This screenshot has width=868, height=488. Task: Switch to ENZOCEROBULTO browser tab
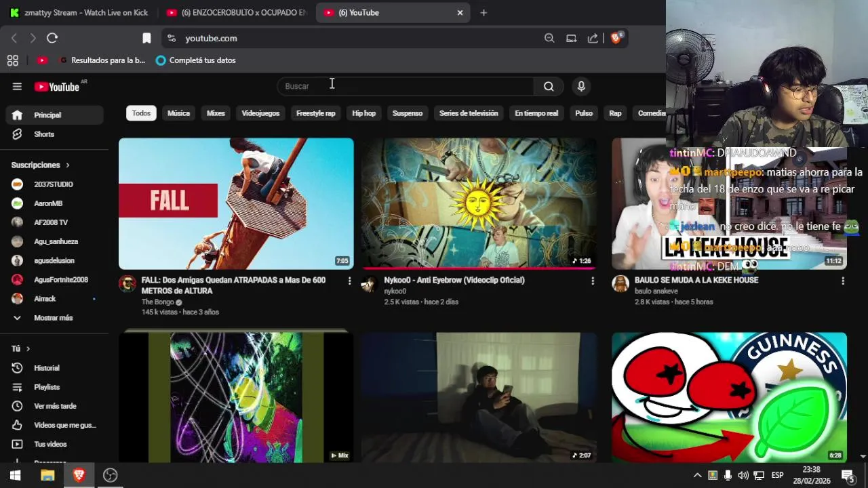pyautogui.click(x=236, y=12)
